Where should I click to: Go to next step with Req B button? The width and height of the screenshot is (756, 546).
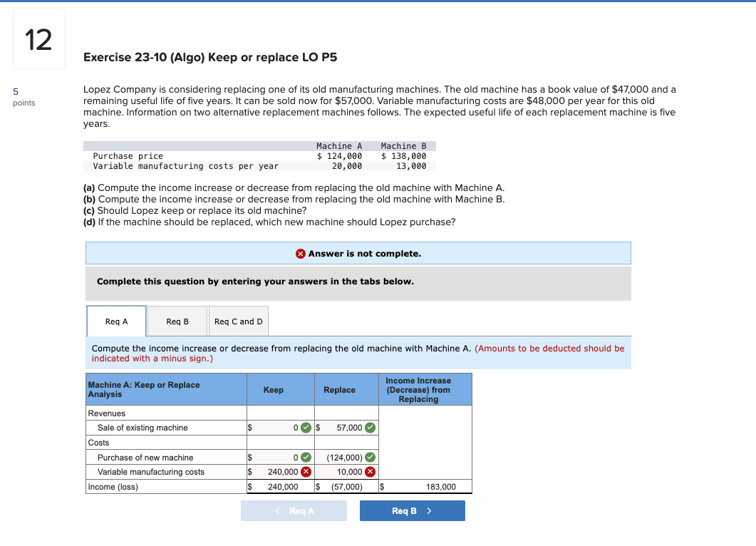pyautogui.click(x=413, y=511)
